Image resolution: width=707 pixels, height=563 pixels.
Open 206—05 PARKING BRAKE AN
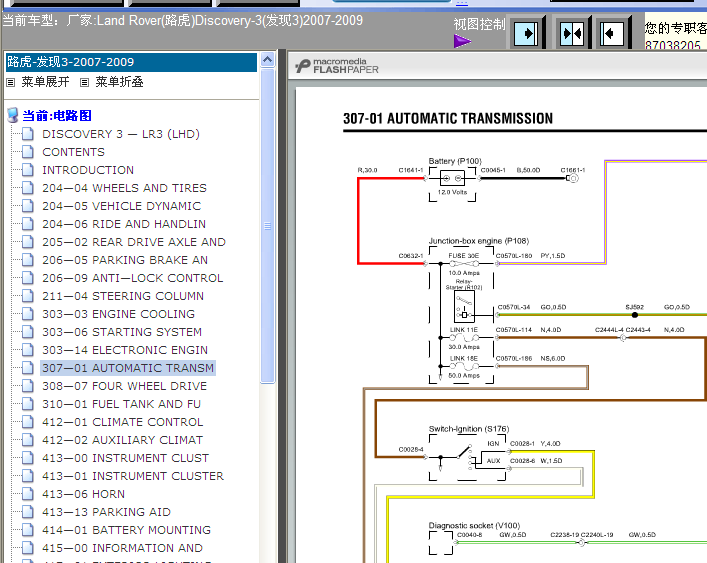125,260
